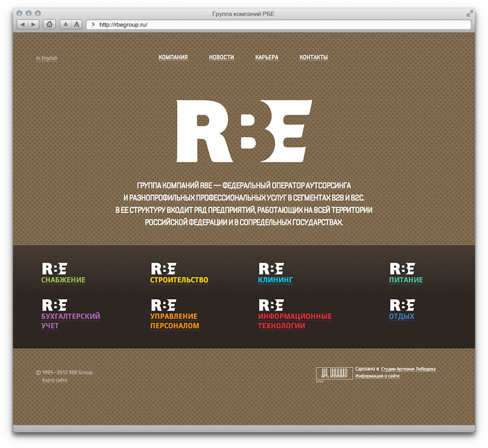Image resolution: width=488 pixels, height=448 pixels.
Task: Click the Карта сайта footer link
Action: 55,380
